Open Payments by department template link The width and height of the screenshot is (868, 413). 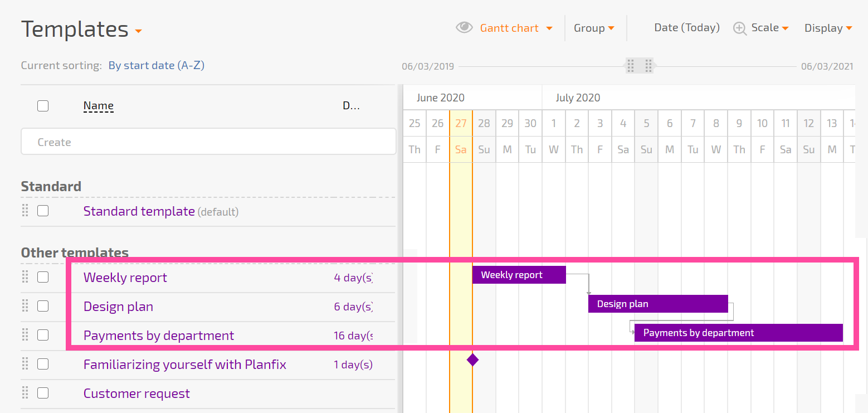point(159,336)
